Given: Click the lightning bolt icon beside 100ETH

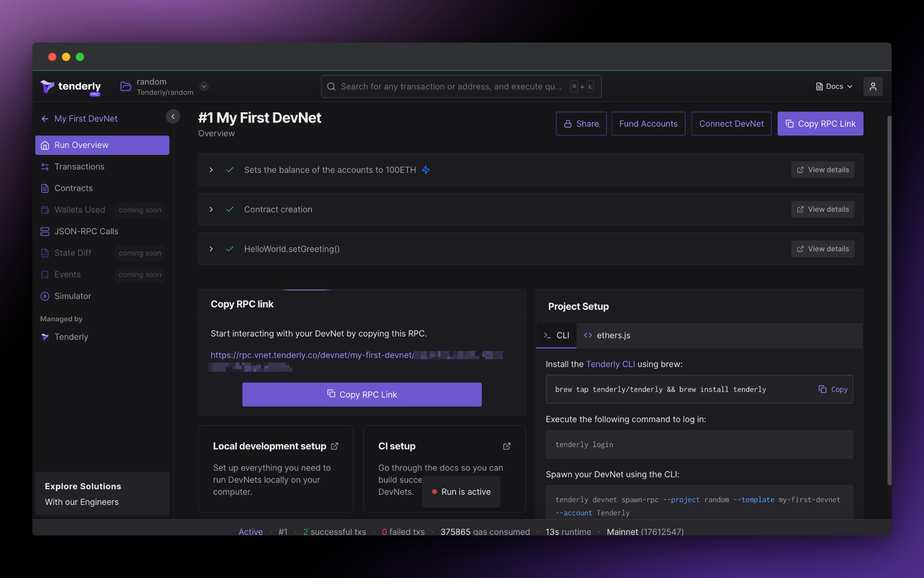Looking at the screenshot, I should pos(426,170).
